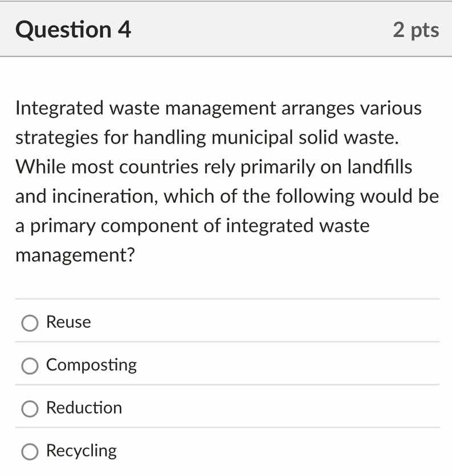452x476 pixels.
Task: Click the last answer option Recycling
Action: (x=80, y=450)
